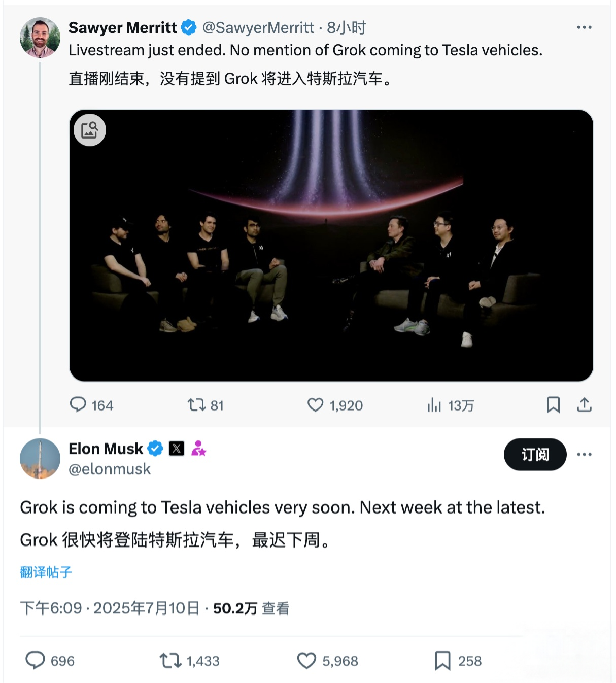Click 翻译帖子 translate post link
This screenshot has height=683, width=616.
click(x=46, y=572)
